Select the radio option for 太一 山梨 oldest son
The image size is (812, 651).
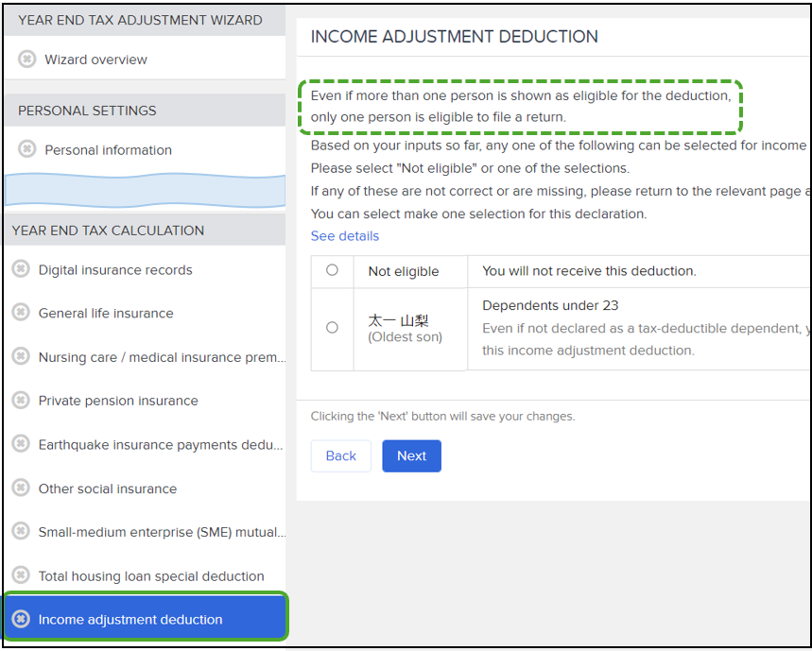point(332,328)
